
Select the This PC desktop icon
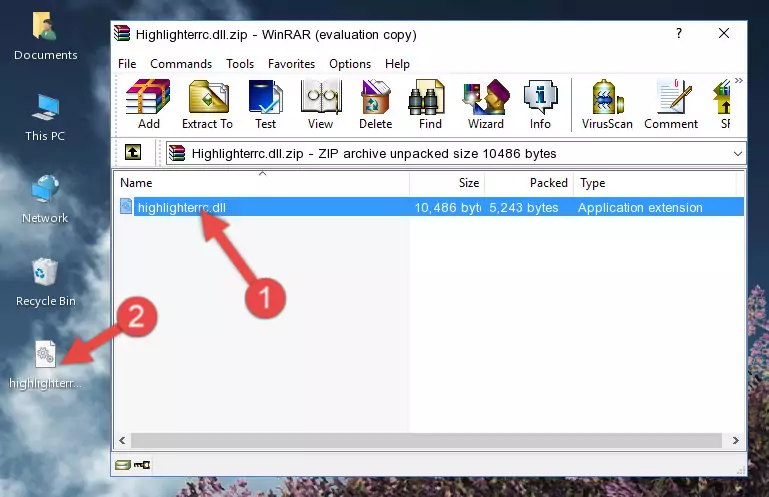click(45, 118)
